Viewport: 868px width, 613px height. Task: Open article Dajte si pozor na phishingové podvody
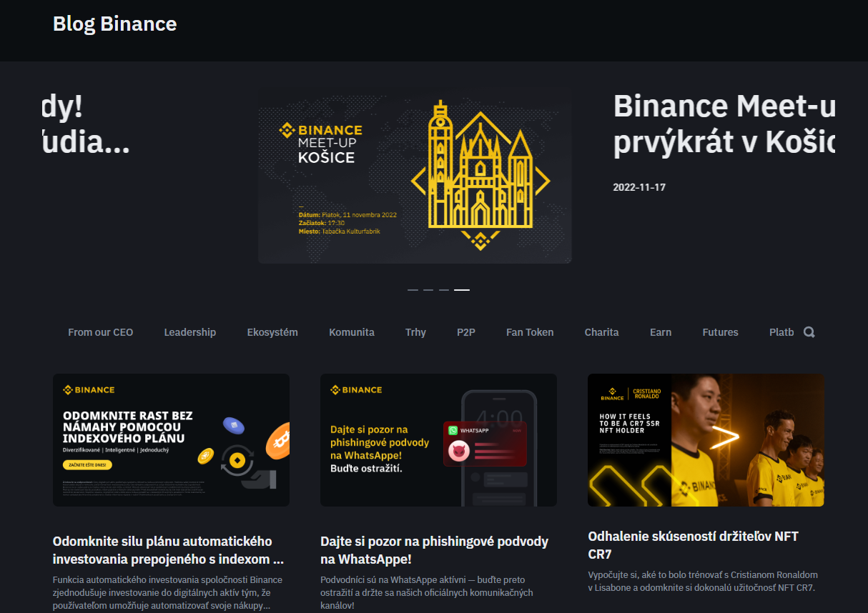click(435, 550)
